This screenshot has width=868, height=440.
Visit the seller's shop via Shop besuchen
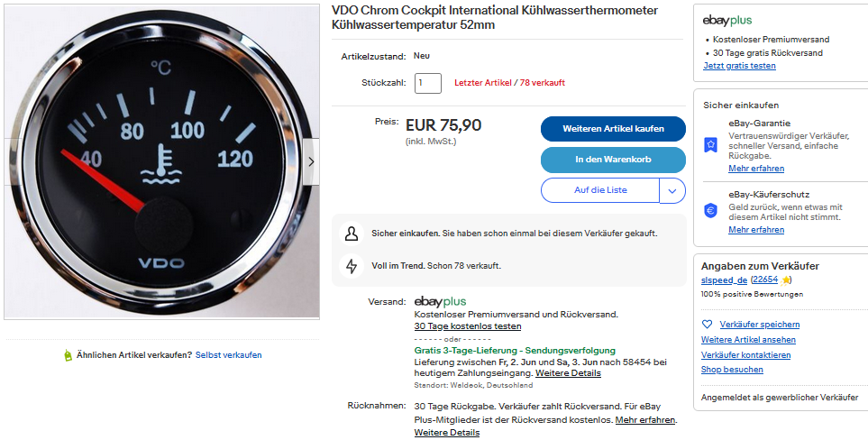point(732,370)
